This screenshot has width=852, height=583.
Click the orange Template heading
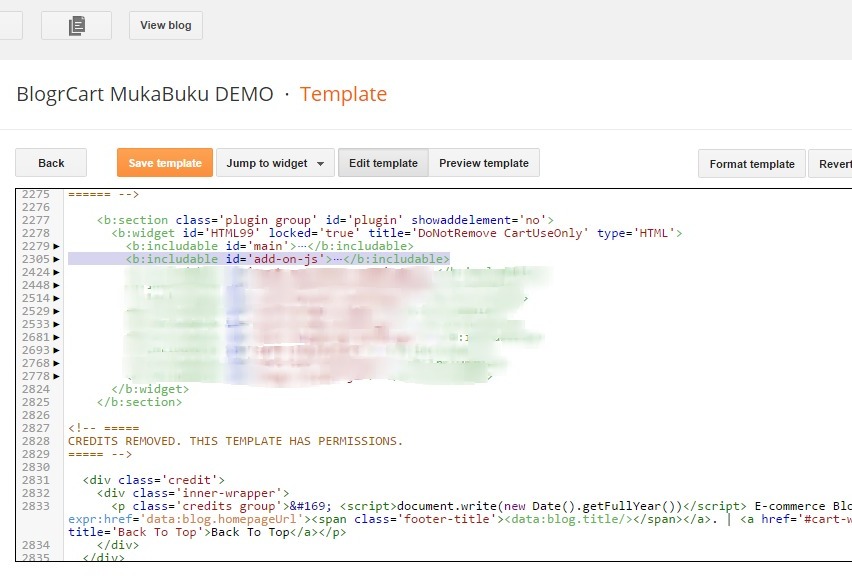(x=343, y=94)
